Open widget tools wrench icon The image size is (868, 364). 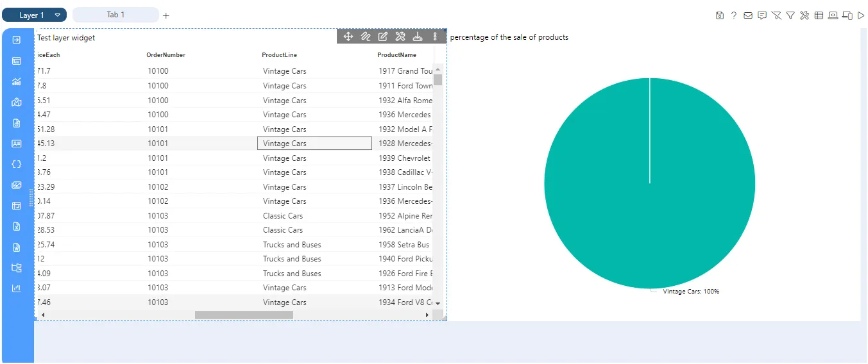400,37
